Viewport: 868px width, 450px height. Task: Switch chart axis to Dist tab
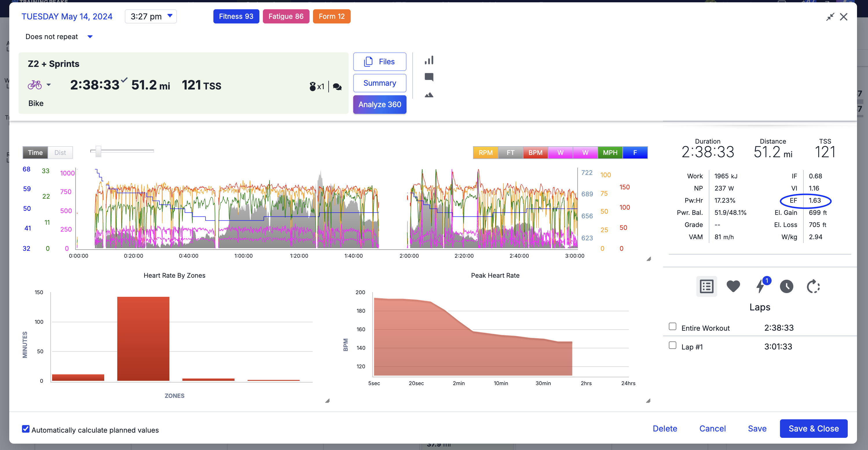[60, 152]
